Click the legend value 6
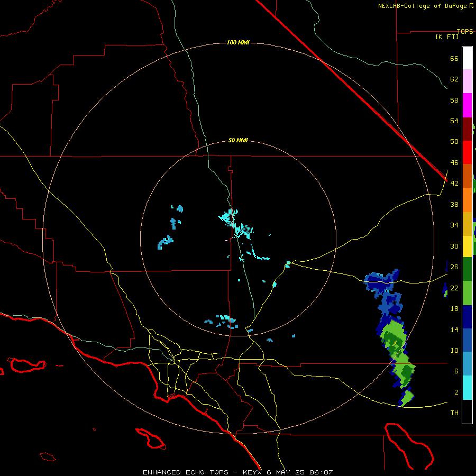The width and height of the screenshot is (476, 476). (456, 371)
